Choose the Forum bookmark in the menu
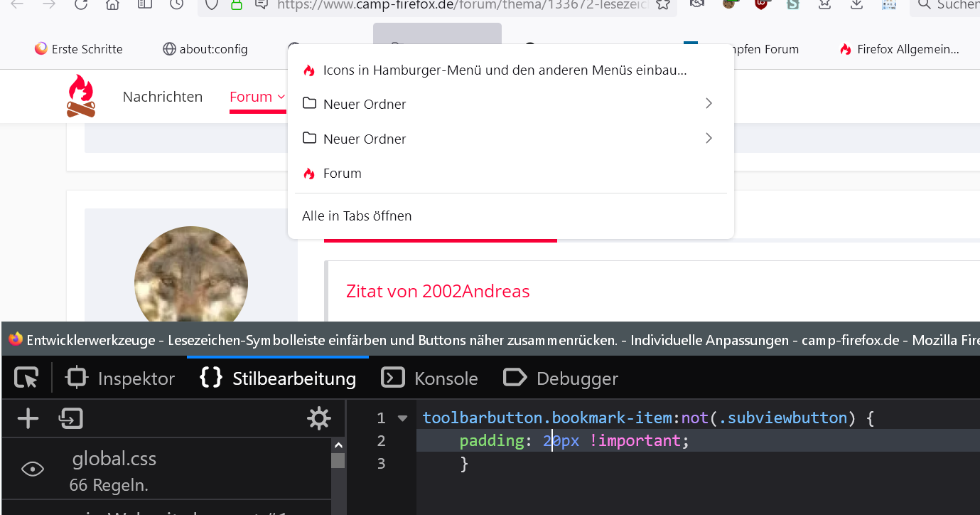The height and width of the screenshot is (515, 980). (x=511, y=174)
